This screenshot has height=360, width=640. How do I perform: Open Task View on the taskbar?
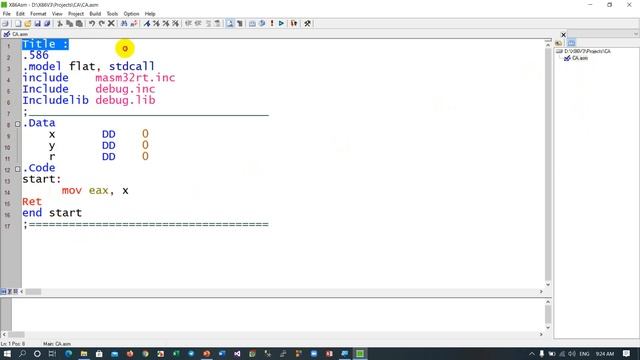(x=52, y=354)
